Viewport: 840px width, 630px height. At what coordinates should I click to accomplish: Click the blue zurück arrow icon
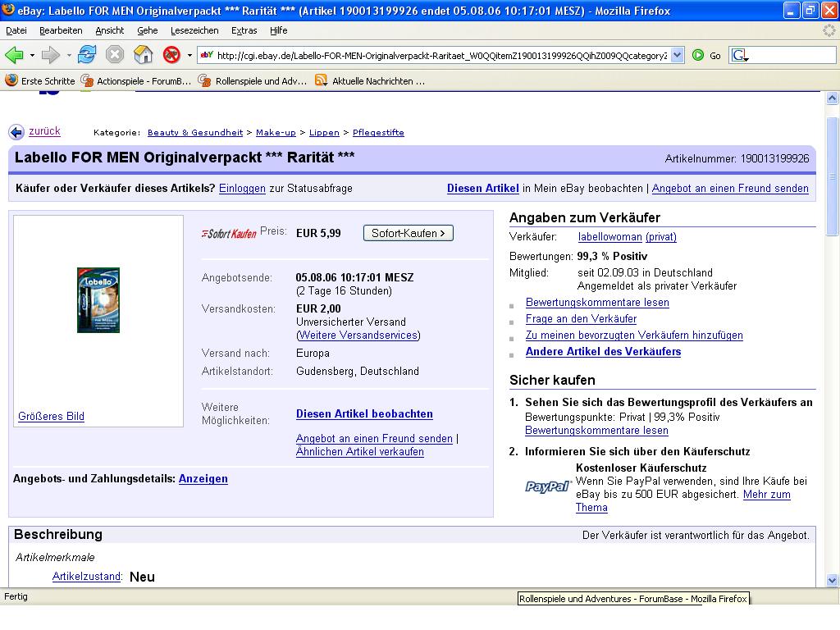[x=16, y=132]
